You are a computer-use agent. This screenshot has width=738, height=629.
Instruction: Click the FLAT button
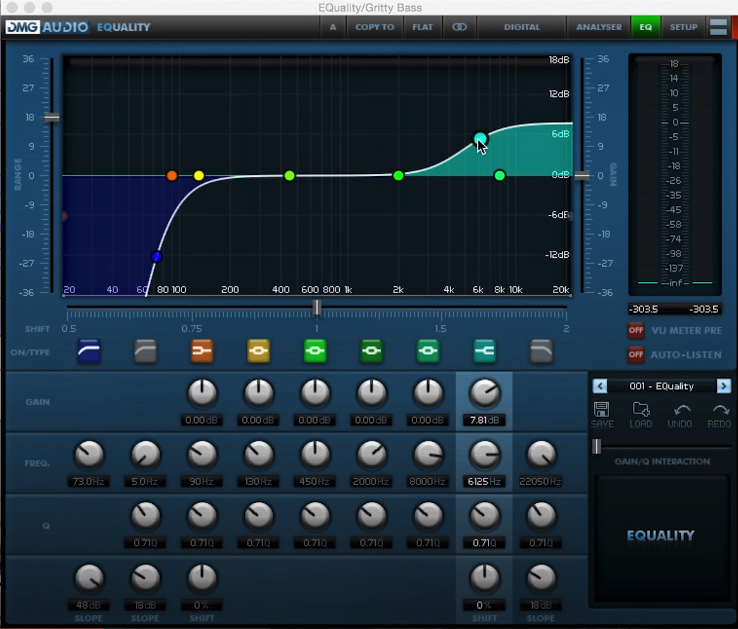click(422, 27)
